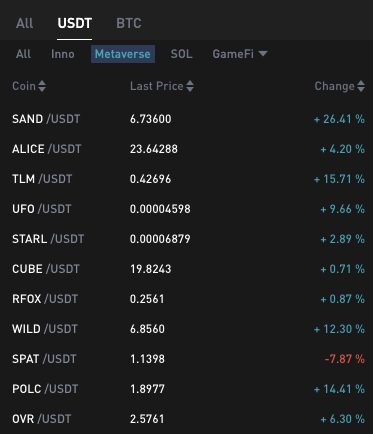Click the TLM price 0.42696
This screenshot has width=373, height=434.
150,179
